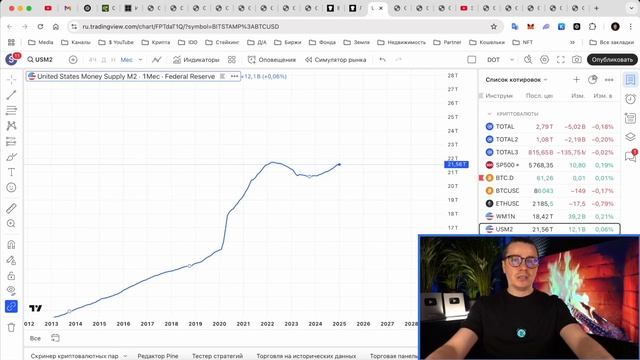
Task: Open the Fibonacci retracement tools
Action: 11,110
